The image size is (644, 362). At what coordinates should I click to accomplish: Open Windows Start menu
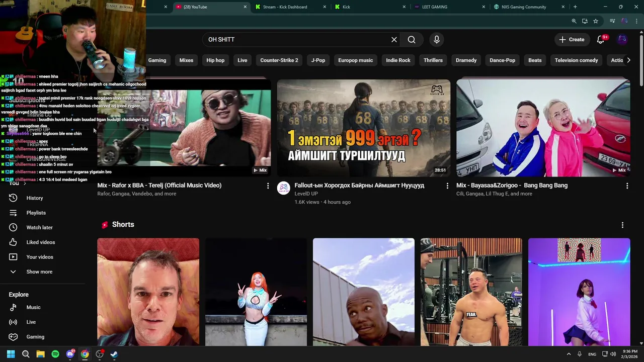[x=11, y=354]
